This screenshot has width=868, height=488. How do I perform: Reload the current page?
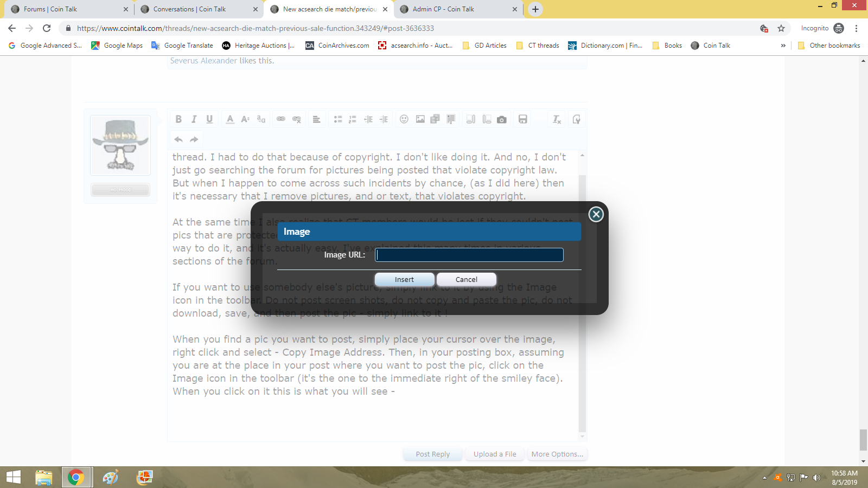pyautogui.click(x=47, y=28)
